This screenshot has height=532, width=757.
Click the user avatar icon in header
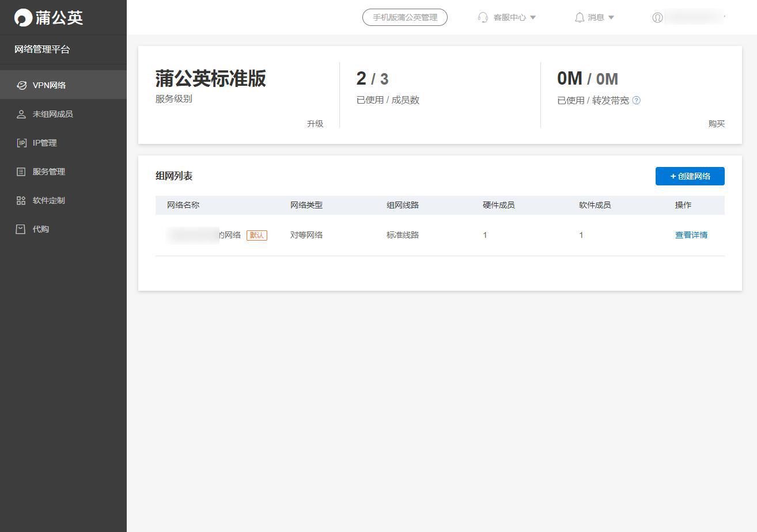click(x=657, y=17)
